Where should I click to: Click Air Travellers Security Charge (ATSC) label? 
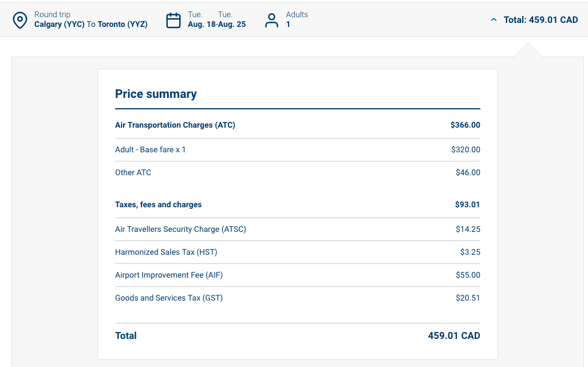180,229
